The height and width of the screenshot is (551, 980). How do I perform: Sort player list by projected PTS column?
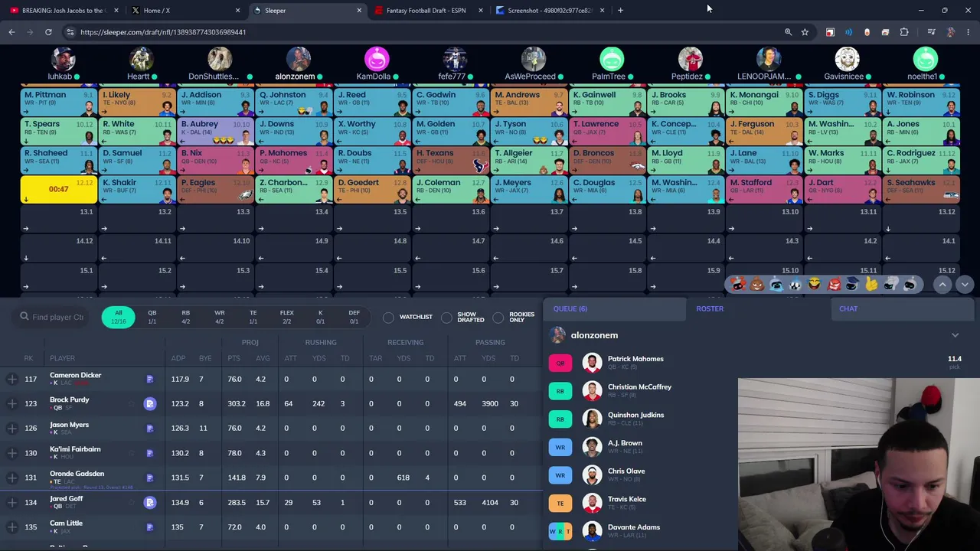(234, 358)
